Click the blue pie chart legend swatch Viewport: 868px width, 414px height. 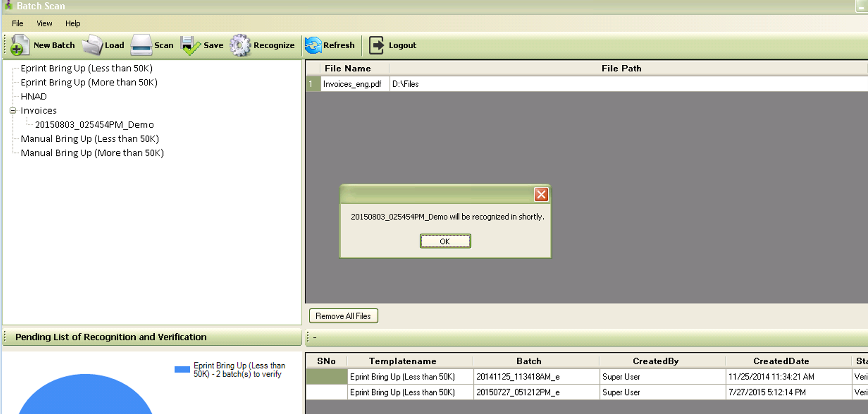pos(182,370)
